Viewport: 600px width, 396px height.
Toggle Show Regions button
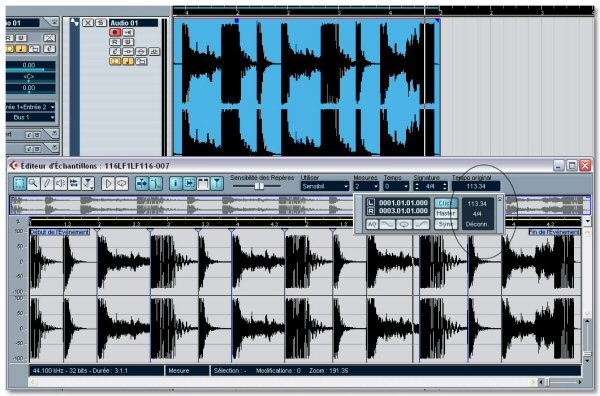(203, 184)
